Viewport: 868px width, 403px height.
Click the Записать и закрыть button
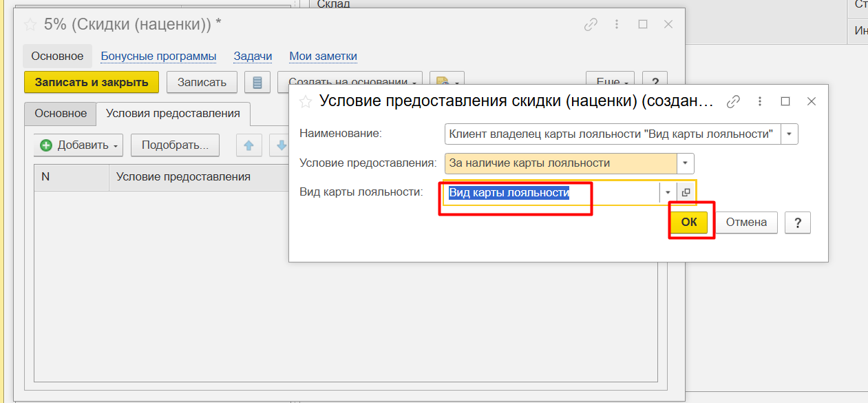(92, 82)
